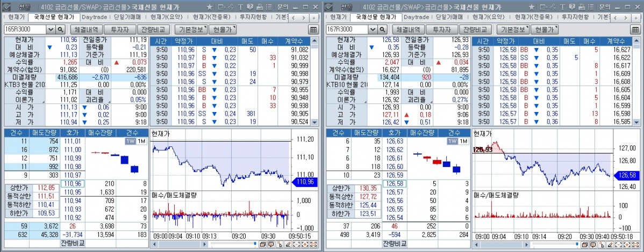Open 단일가매매 tab in left window
The height and width of the screenshot is (252, 644).
pyautogui.click(x=127, y=17)
